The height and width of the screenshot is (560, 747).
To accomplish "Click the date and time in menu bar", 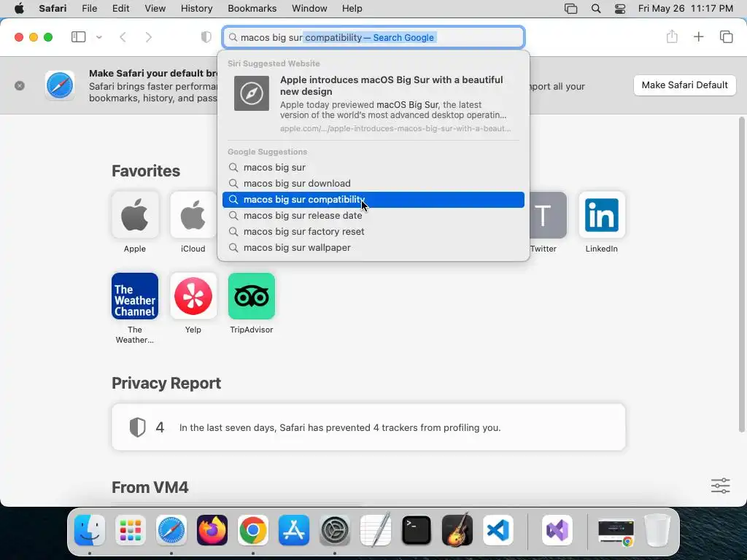I will coord(686,9).
